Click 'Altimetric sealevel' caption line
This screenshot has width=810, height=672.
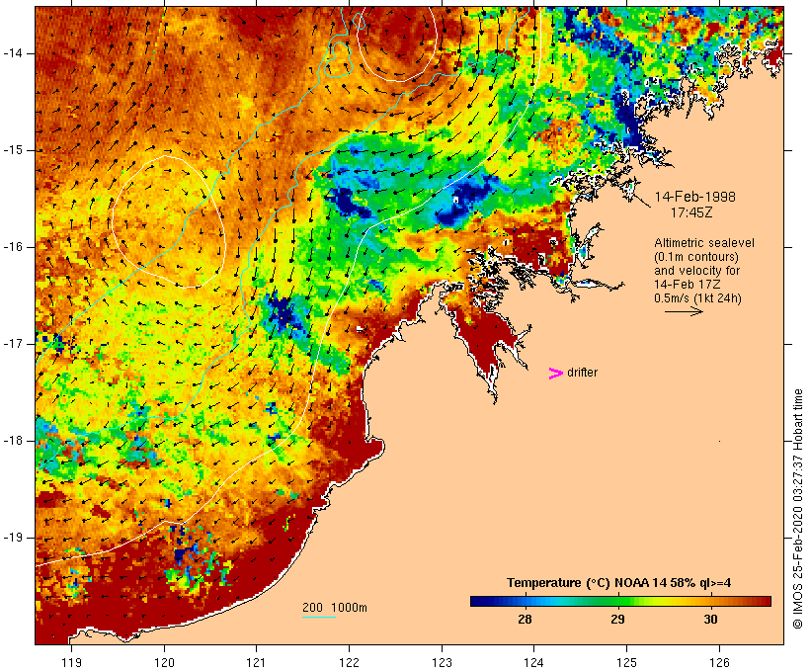(704, 243)
